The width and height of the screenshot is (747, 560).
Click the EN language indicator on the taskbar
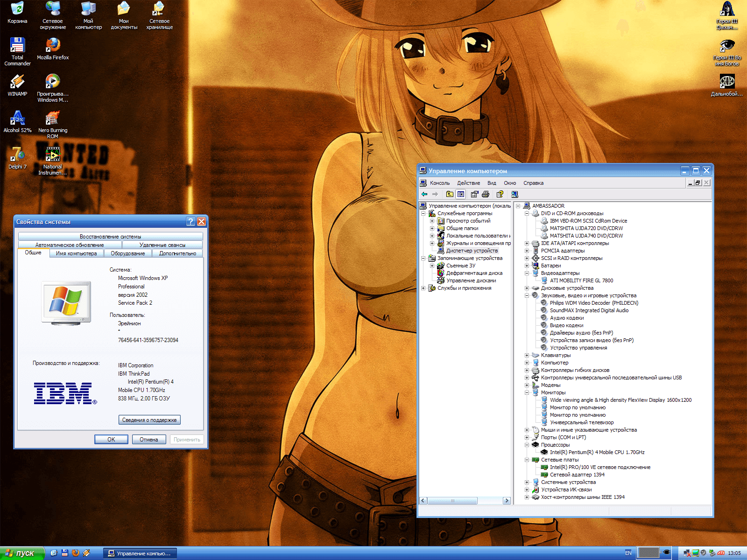pyautogui.click(x=628, y=553)
